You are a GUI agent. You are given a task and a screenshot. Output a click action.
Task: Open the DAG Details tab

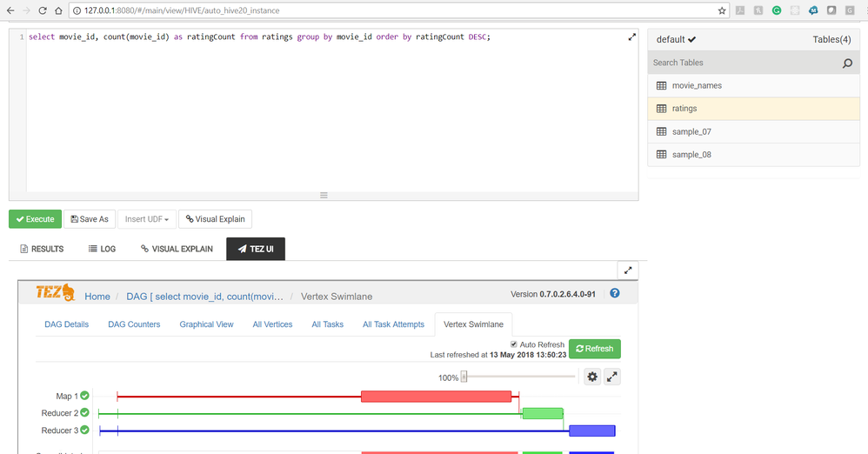pyautogui.click(x=66, y=324)
